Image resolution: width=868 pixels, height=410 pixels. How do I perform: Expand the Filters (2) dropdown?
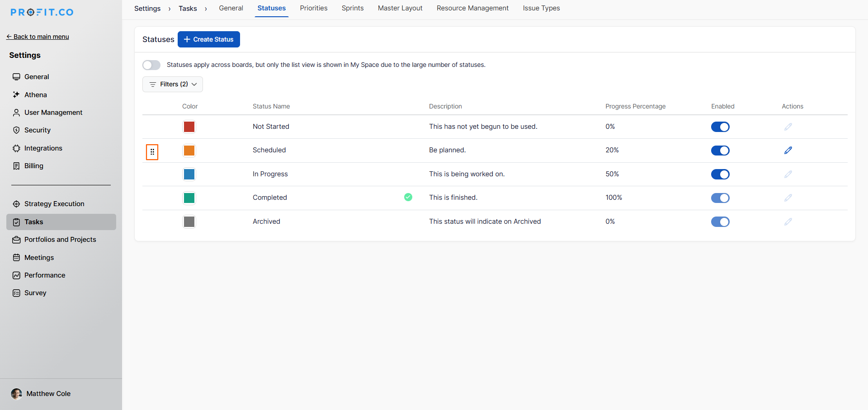(173, 85)
